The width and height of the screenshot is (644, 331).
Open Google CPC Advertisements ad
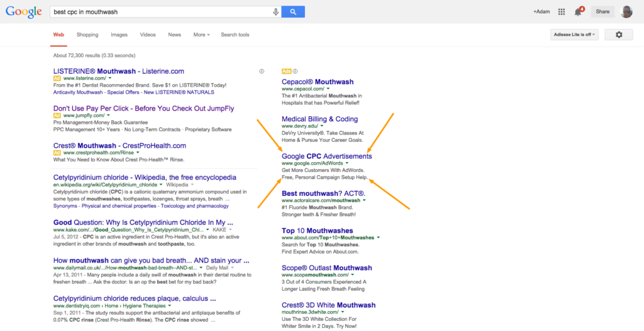tap(327, 156)
